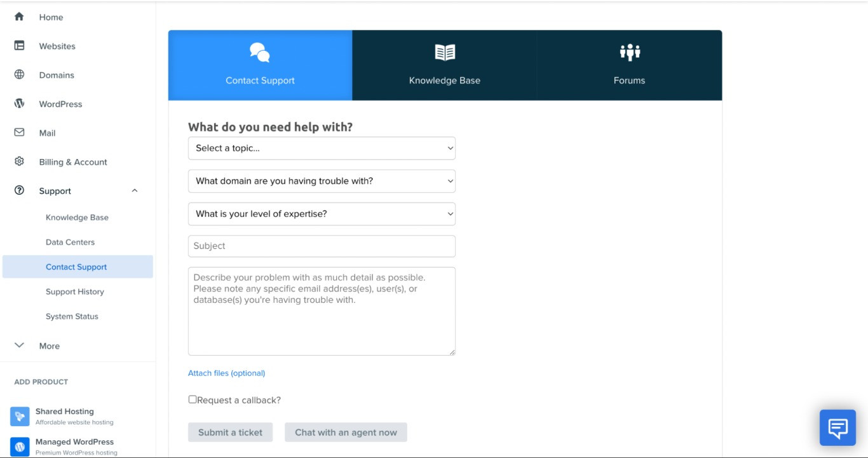This screenshot has height=458, width=868.
Task: Open the Home menu item
Action: [51, 17]
